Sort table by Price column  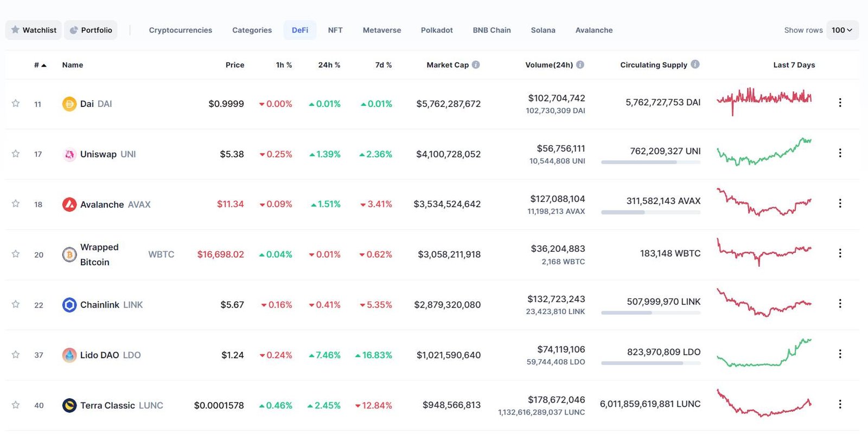[x=235, y=65]
